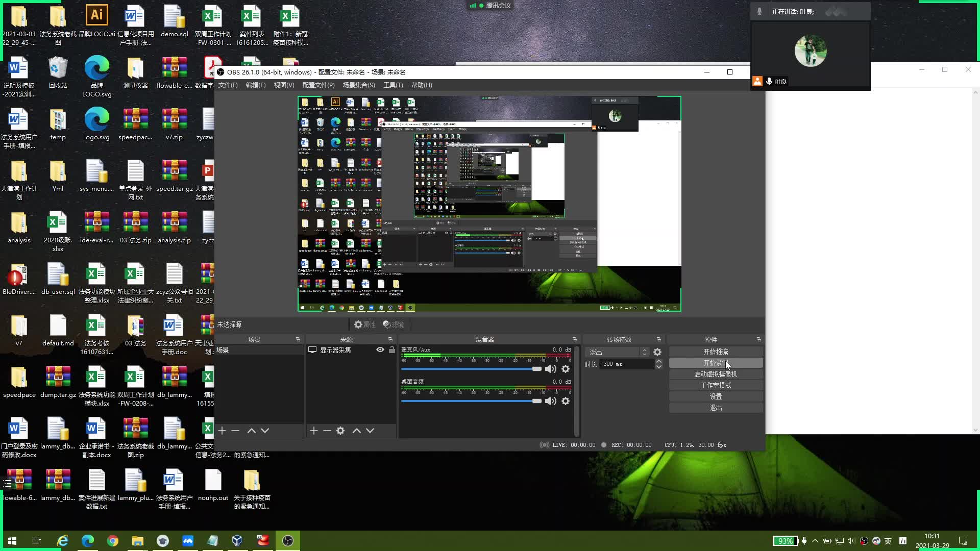
Task: Click the 开始录制 (Start Recording) button
Action: pyautogui.click(x=715, y=363)
